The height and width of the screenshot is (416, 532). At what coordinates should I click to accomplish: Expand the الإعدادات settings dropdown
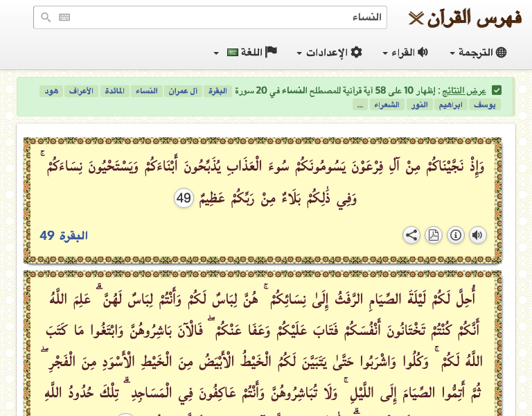pos(329,52)
